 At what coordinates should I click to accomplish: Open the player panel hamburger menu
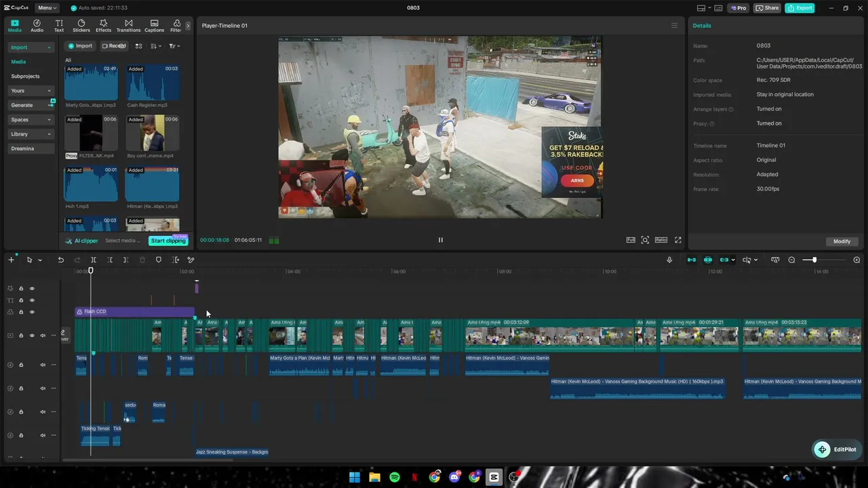click(x=674, y=26)
